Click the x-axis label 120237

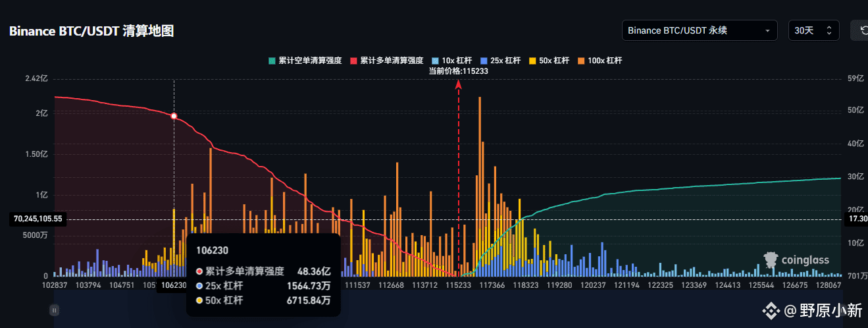(x=593, y=285)
